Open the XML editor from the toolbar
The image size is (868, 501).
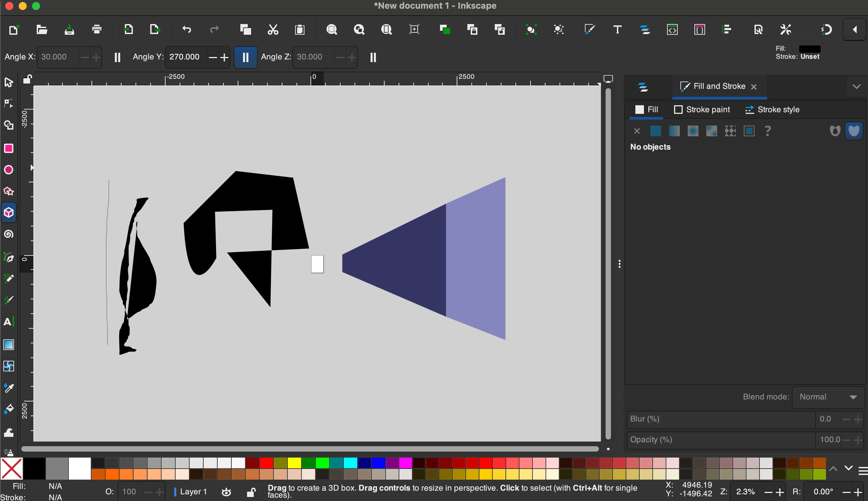(672, 30)
